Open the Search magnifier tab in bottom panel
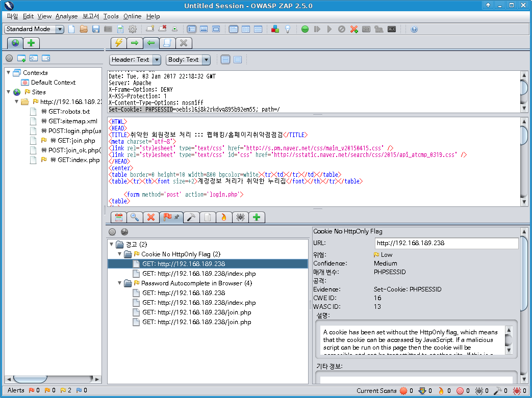 (135, 217)
